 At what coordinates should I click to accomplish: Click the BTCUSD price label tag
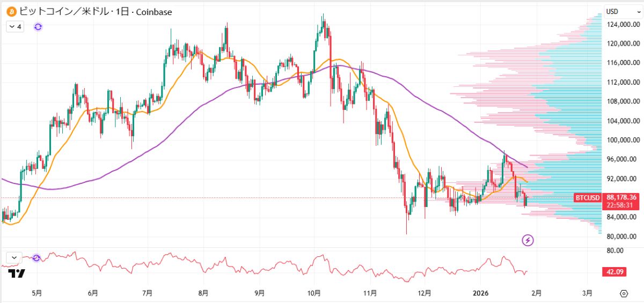pyautogui.click(x=587, y=197)
